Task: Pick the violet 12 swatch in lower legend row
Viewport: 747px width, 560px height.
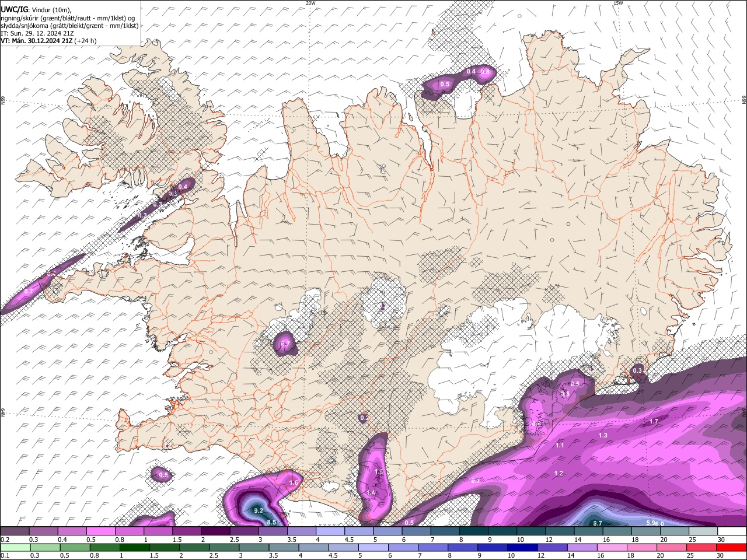Action: 553,547
